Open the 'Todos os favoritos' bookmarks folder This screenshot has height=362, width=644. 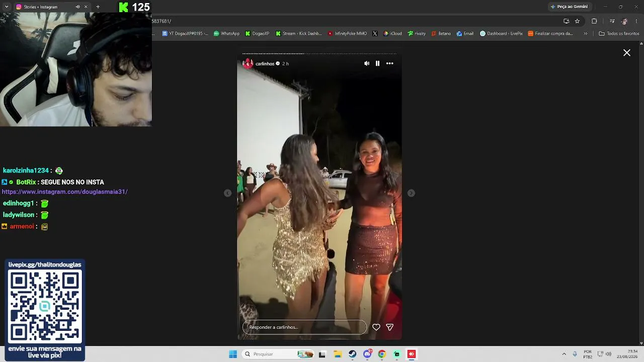[x=619, y=34]
